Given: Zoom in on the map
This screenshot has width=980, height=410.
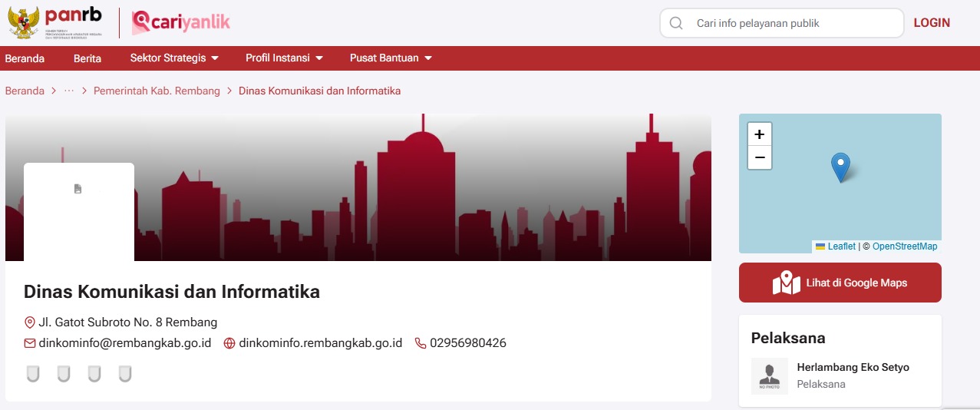Looking at the screenshot, I should click(x=759, y=134).
